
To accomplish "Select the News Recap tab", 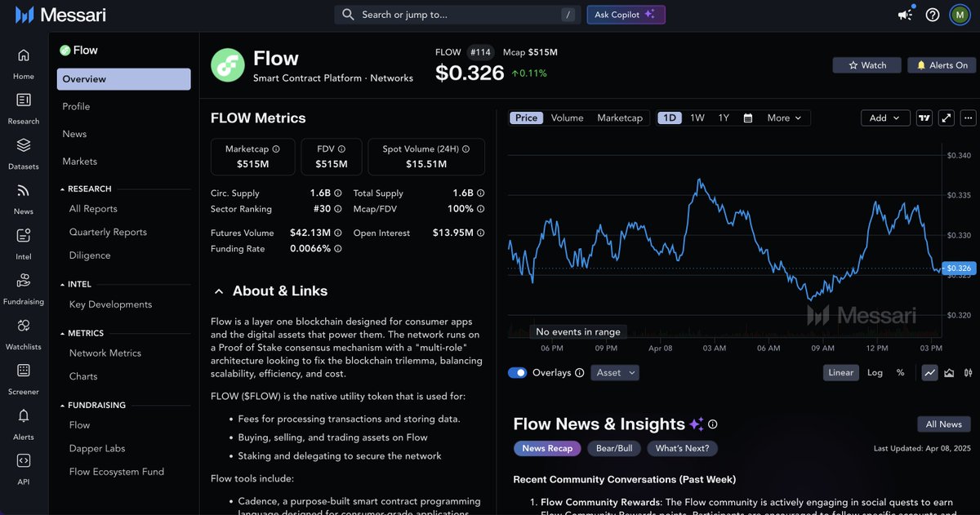I will coord(547,448).
